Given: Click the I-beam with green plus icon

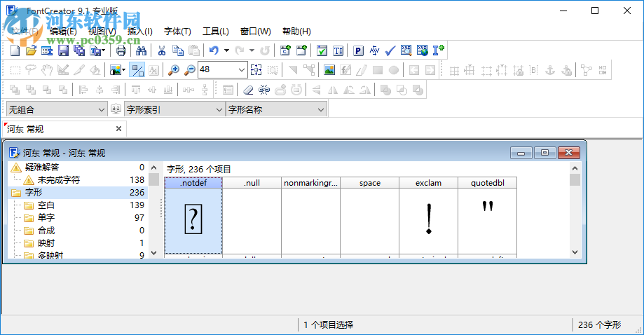Looking at the screenshot, I should [x=439, y=50].
